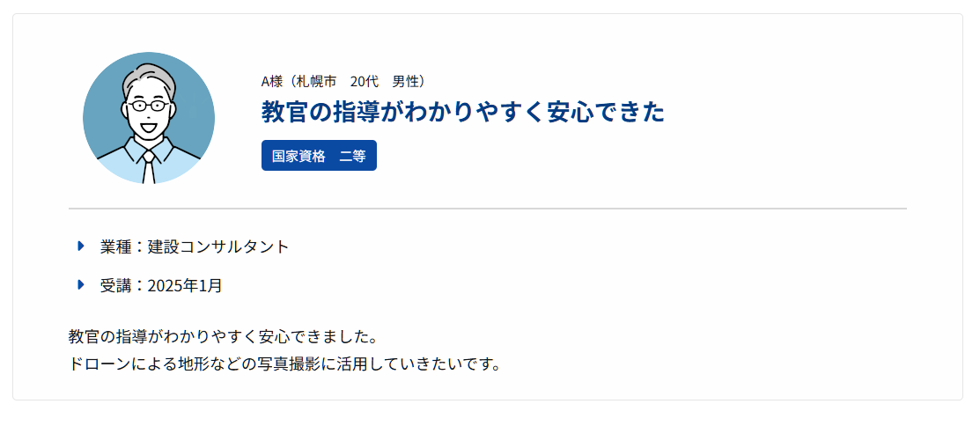The width and height of the screenshot is (980, 426).
Task: Select the 建設コンサルタント industry value
Action: (x=218, y=246)
